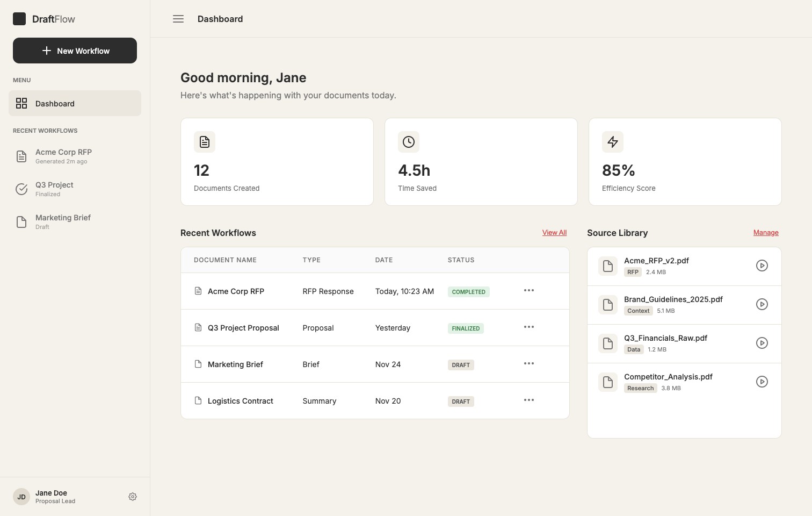The height and width of the screenshot is (516, 812).
Task: Click View All link for Recent Workflows
Action: (x=554, y=233)
